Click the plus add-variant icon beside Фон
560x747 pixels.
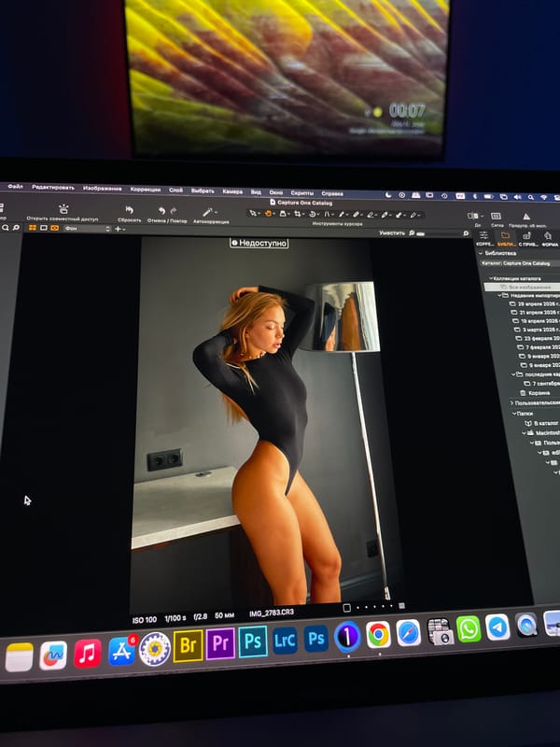coord(118,229)
